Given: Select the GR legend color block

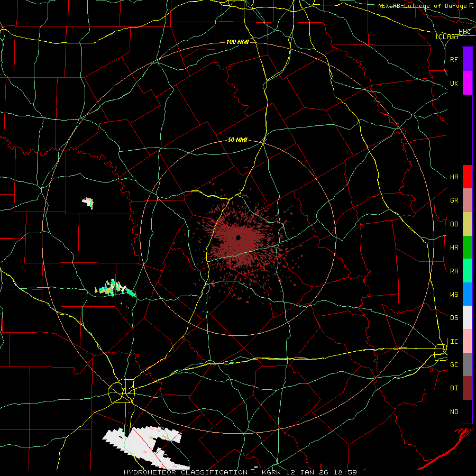Looking at the screenshot, I should (x=467, y=200).
